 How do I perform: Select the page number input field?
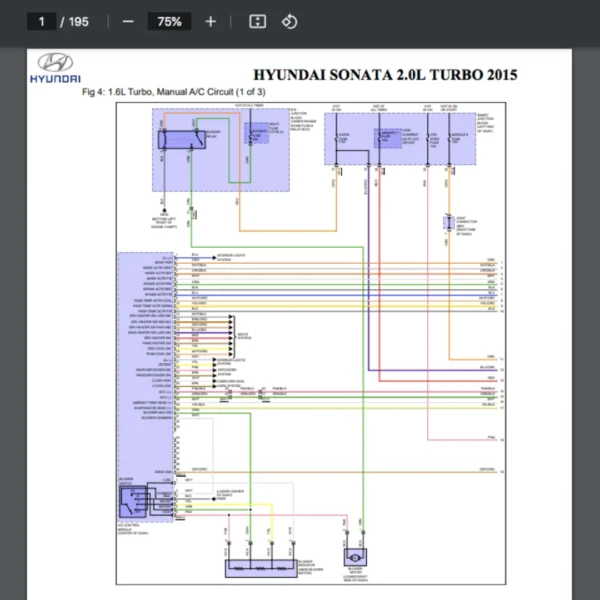[42, 21]
